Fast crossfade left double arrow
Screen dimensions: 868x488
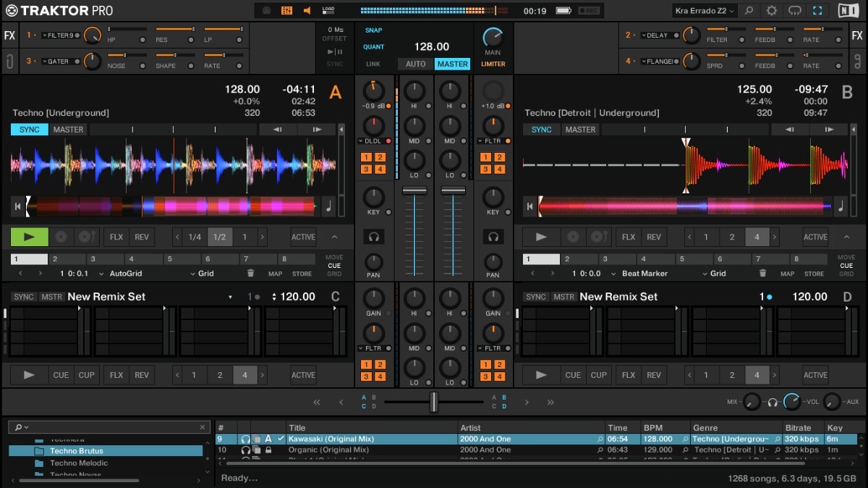point(316,402)
